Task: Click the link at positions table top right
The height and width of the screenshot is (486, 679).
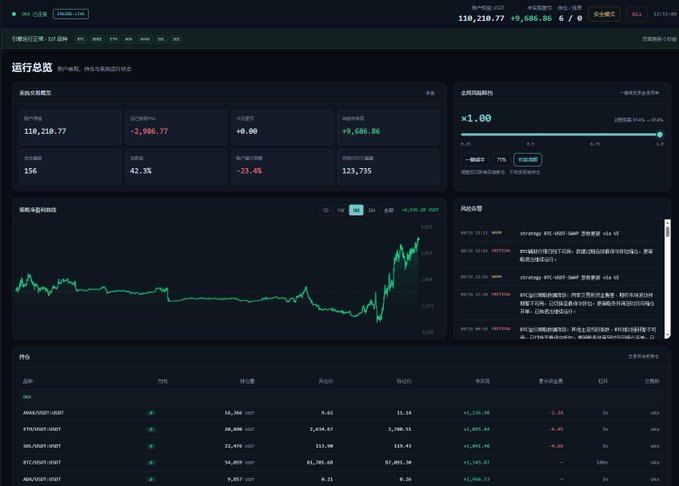Action: click(643, 356)
